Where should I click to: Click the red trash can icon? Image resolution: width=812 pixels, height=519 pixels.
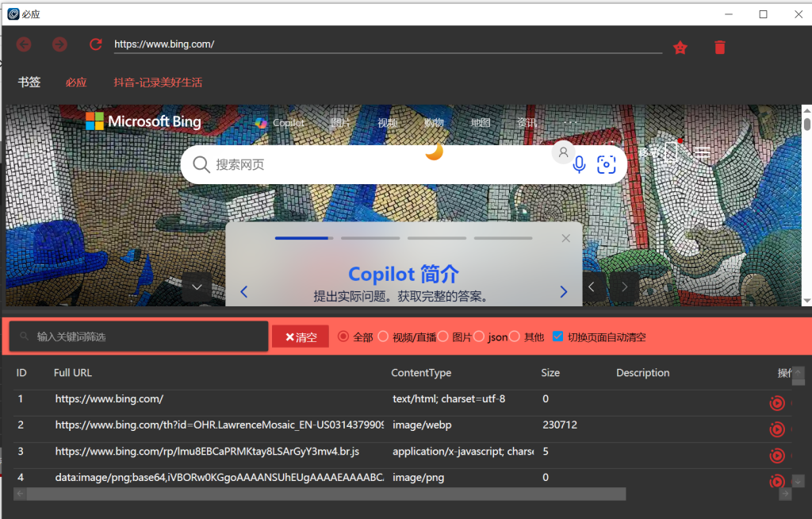(x=720, y=48)
